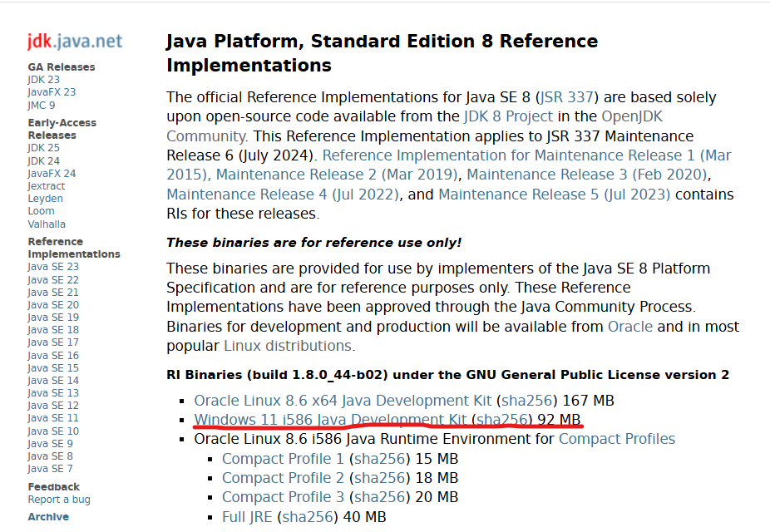The height and width of the screenshot is (532, 770).
Task: Select Java SE 8 reference implementation
Action: (x=50, y=456)
